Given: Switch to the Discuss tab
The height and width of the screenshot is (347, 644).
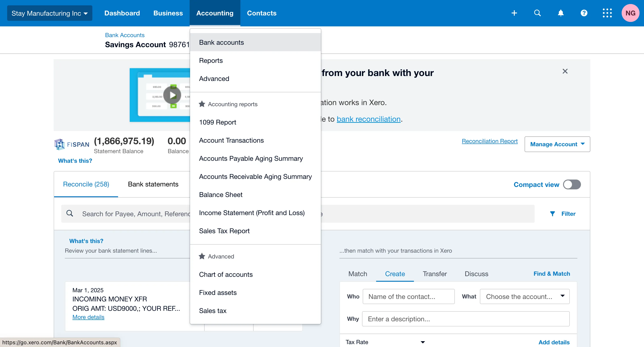Looking at the screenshot, I should click(476, 274).
